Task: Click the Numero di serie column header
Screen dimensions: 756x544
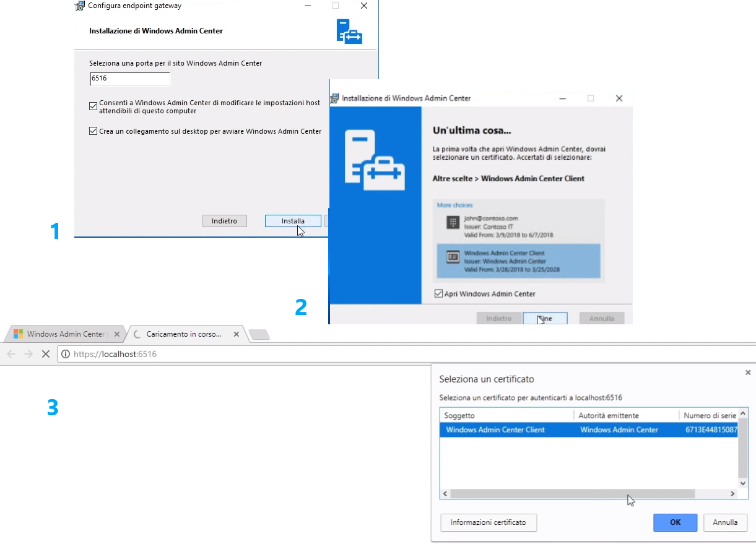Action: tap(708, 415)
